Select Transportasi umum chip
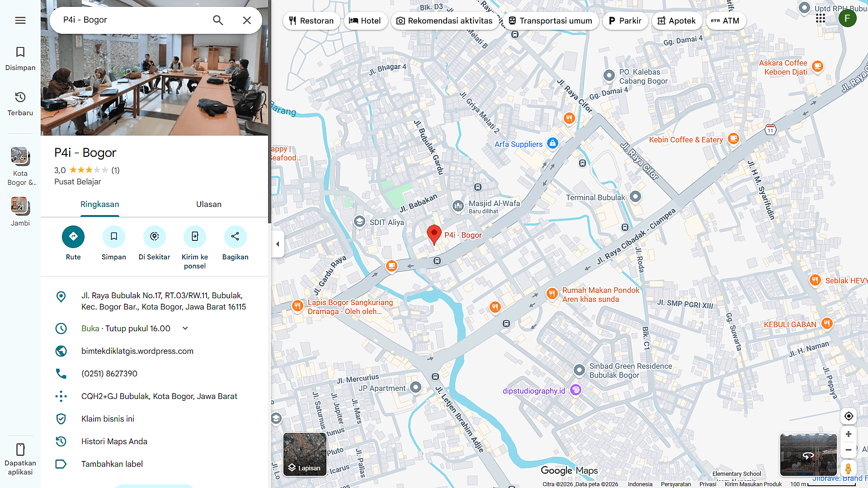This screenshot has height=488, width=868. click(550, 21)
